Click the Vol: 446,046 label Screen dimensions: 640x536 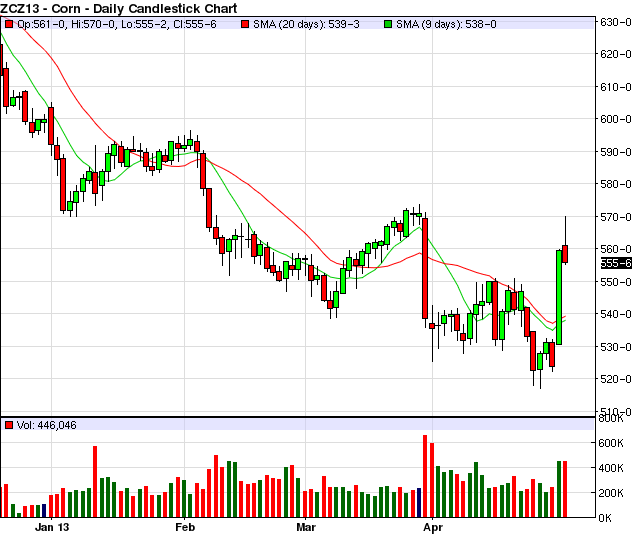pos(47,425)
